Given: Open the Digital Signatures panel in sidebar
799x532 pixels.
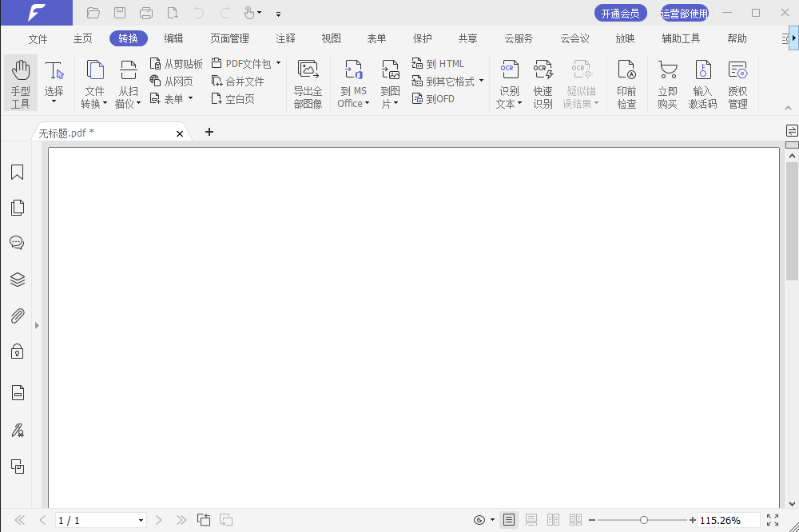Looking at the screenshot, I should (18, 431).
